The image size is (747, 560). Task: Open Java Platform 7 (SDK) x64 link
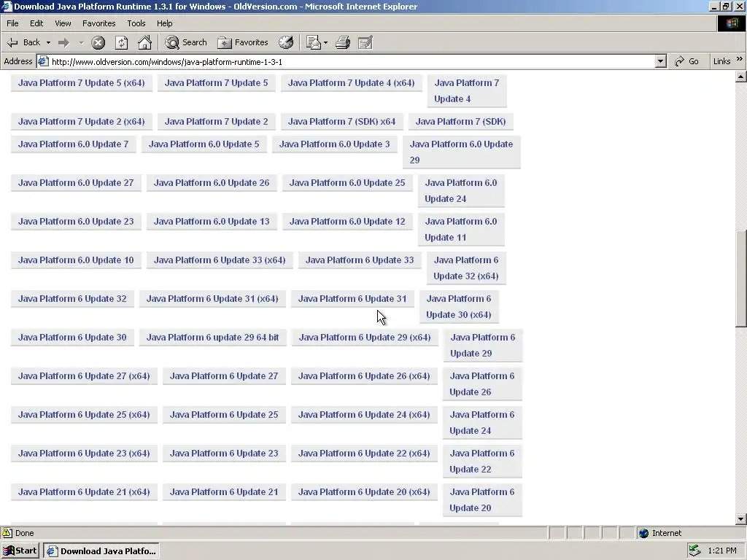tap(341, 122)
